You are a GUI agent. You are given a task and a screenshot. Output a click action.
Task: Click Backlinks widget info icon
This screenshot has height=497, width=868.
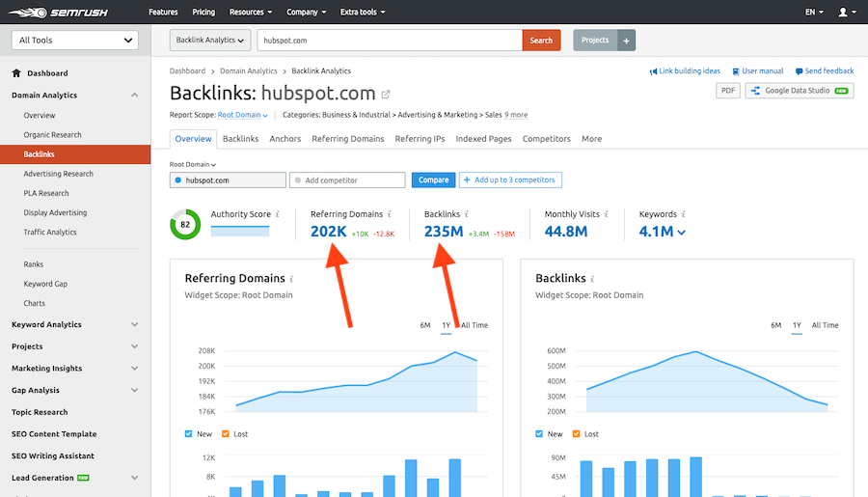tap(592, 279)
